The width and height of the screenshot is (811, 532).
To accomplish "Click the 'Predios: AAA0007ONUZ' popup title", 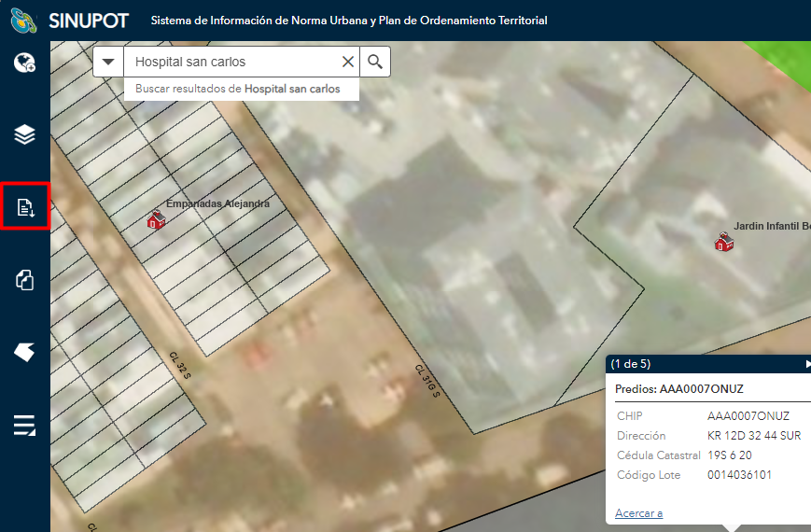I will tap(678, 388).
